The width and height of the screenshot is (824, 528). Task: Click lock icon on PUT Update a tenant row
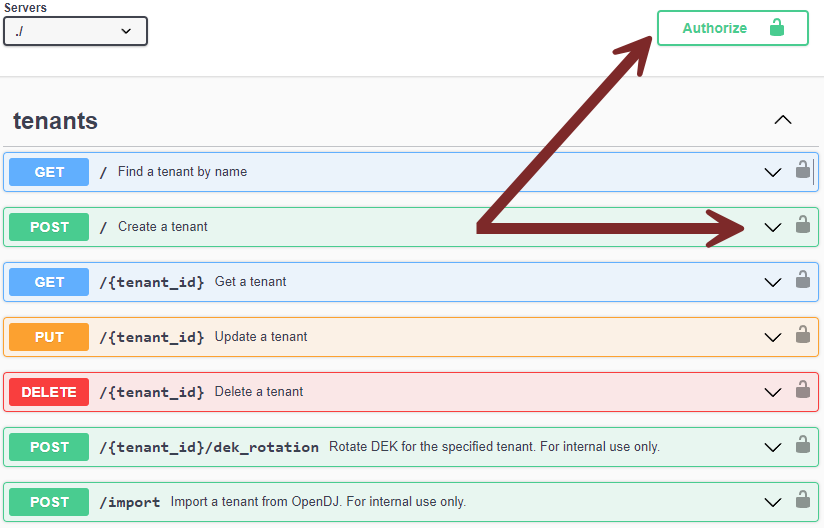coord(802,335)
